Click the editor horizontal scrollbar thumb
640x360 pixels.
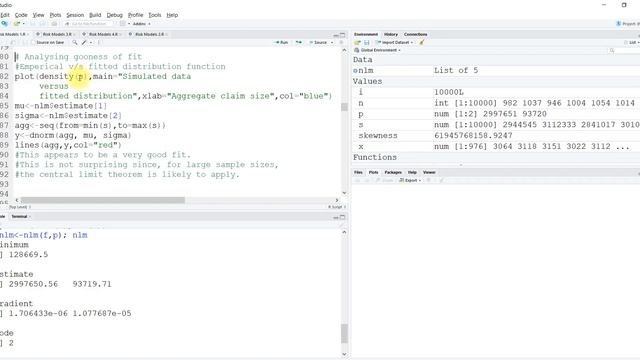(x=103, y=200)
